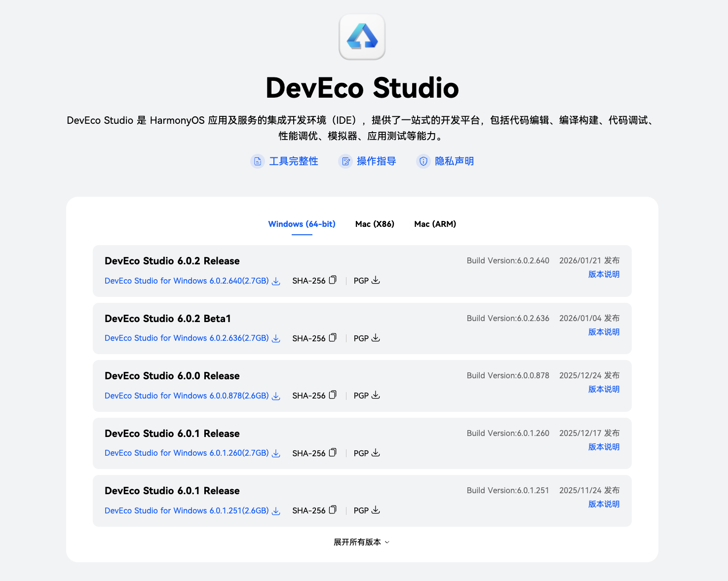Click Build Version:6.0.2.636 text

click(508, 318)
